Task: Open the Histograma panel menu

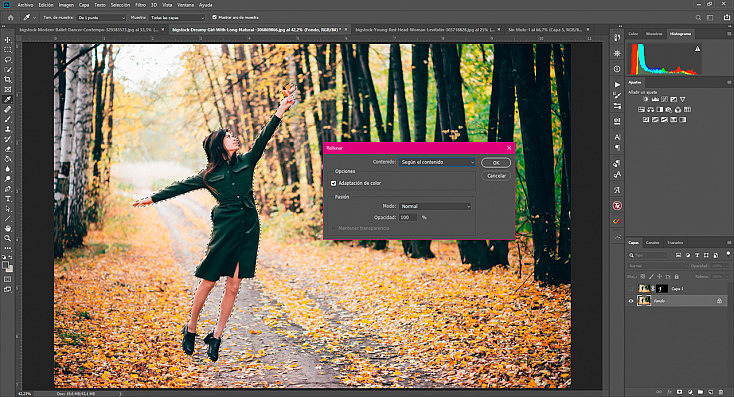Action: (x=728, y=34)
